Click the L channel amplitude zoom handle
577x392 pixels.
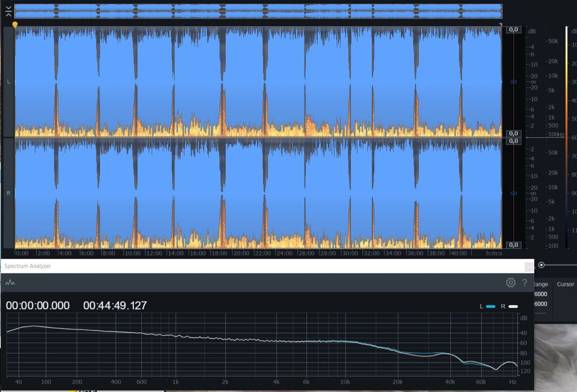coord(514,82)
